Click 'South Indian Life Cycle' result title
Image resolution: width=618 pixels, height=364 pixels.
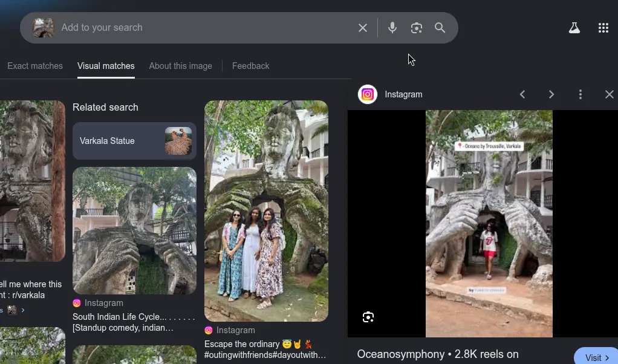pos(134,322)
